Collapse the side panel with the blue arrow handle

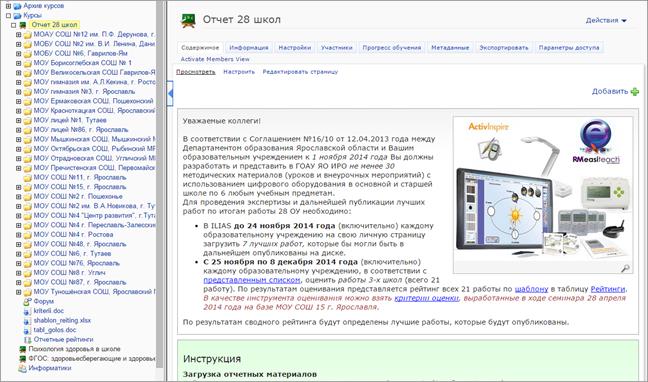(x=170, y=94)
